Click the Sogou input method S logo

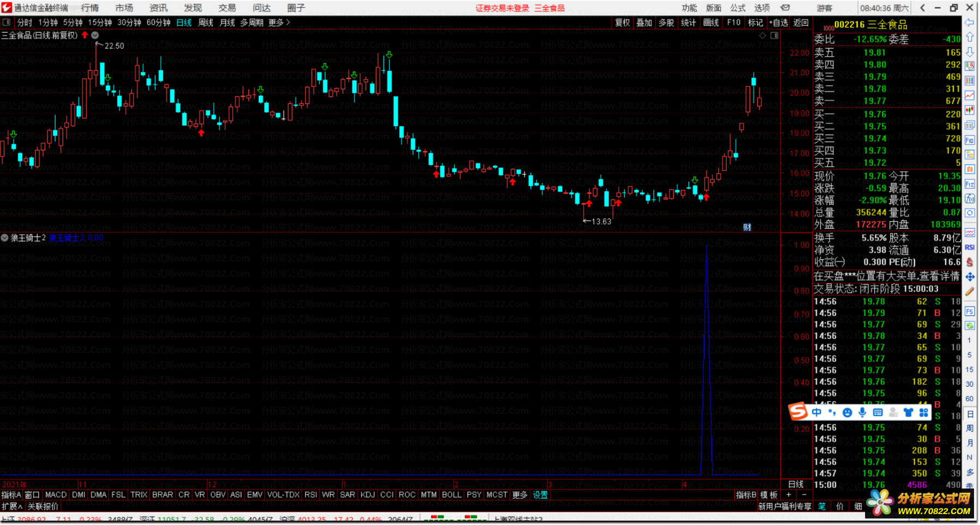[798, 412]
